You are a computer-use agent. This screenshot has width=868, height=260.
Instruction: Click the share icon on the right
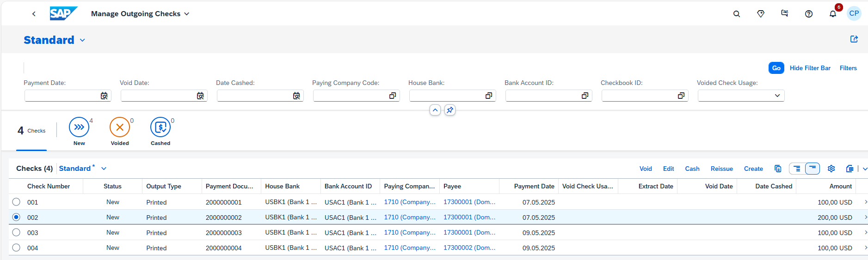coord(854,39)
